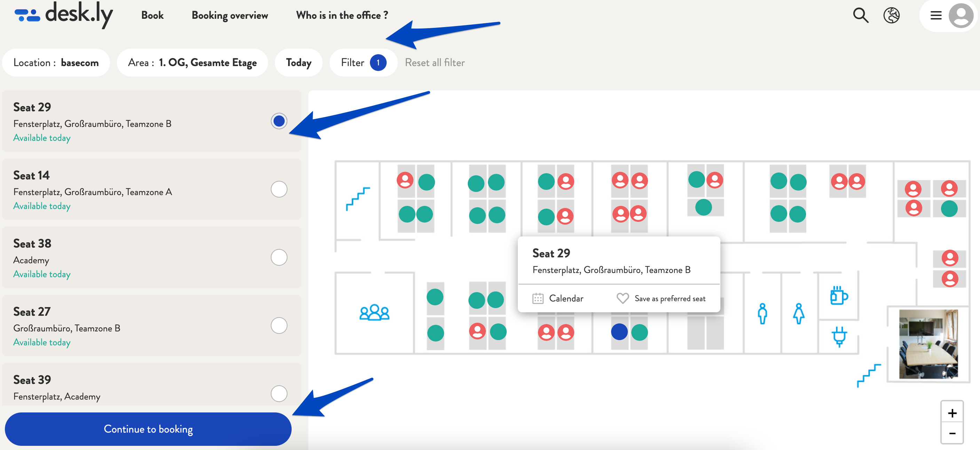The height and width of the screenshot is (450, 980).
Task: Click the Today tab to filter bookings
Action: [x=299, y=62]
